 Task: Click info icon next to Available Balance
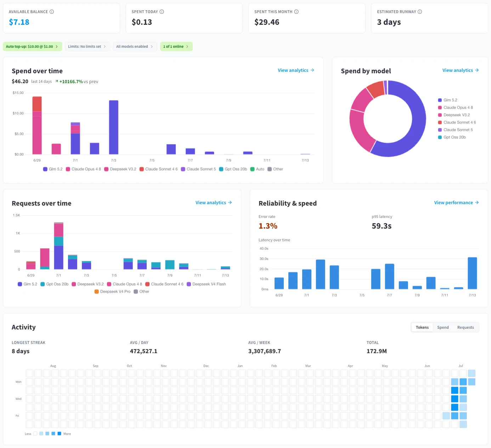pyautogui.click(x=52, y=12)
